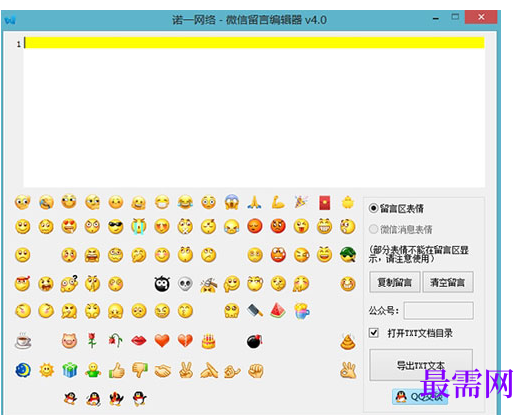Image resolution: width=532 pixels, height=415 pixels.
Task: Insert the broken heart emoji
Action: 185,341
